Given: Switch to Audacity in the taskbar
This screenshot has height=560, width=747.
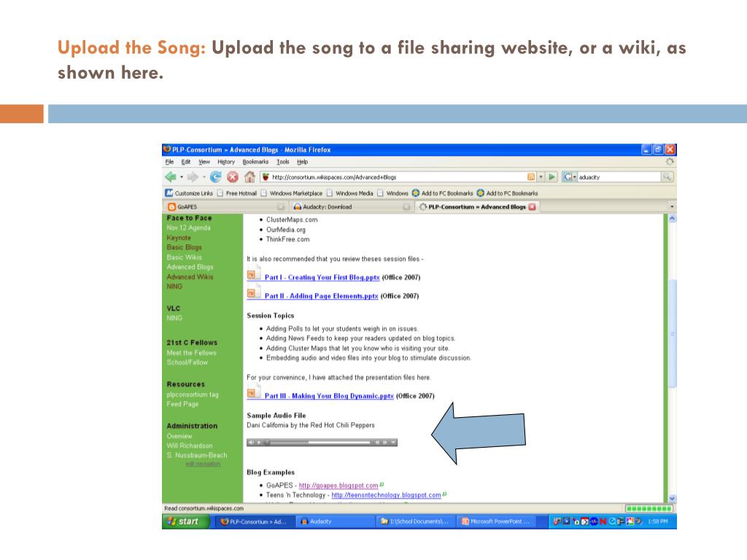Looking at the screenshot, I should [336, 521].
